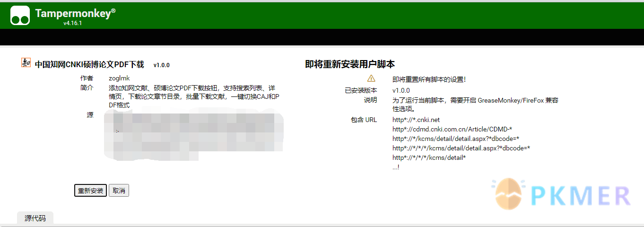Screen dimensions: 644x227
Task: Click the 取消 button
Action: click(119, 191)
